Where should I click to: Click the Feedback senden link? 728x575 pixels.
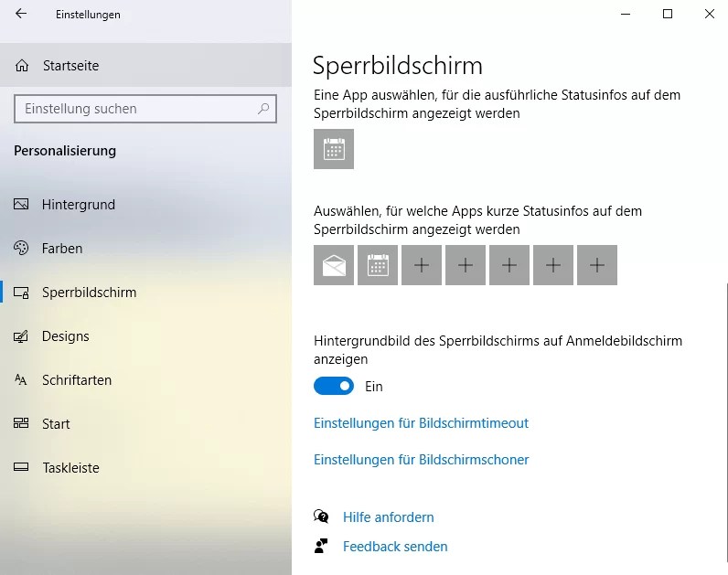tap(395, 547)
